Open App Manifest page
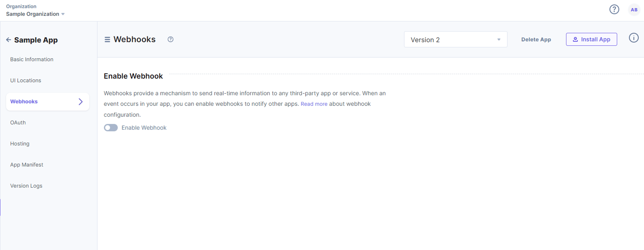The height and width of the screenshot is (250, 644). point(26,165)
